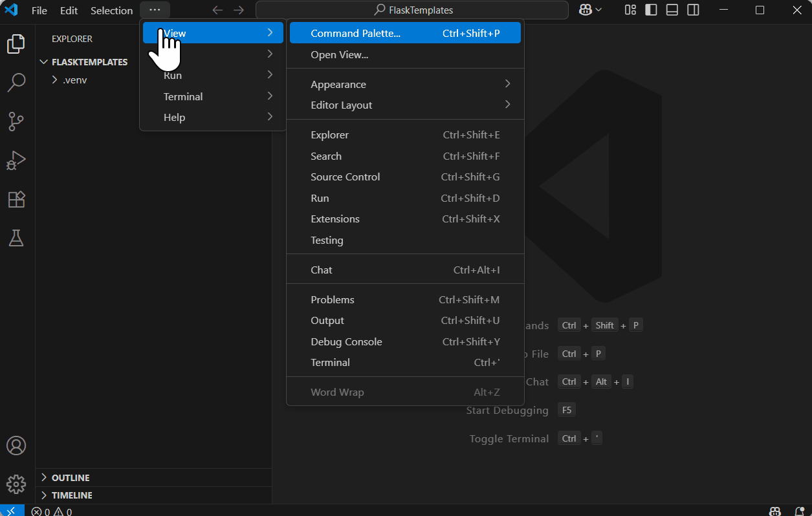812x516 pixels.
Task: Open the Run submenu entry
Action: click(x=213, y=75)
